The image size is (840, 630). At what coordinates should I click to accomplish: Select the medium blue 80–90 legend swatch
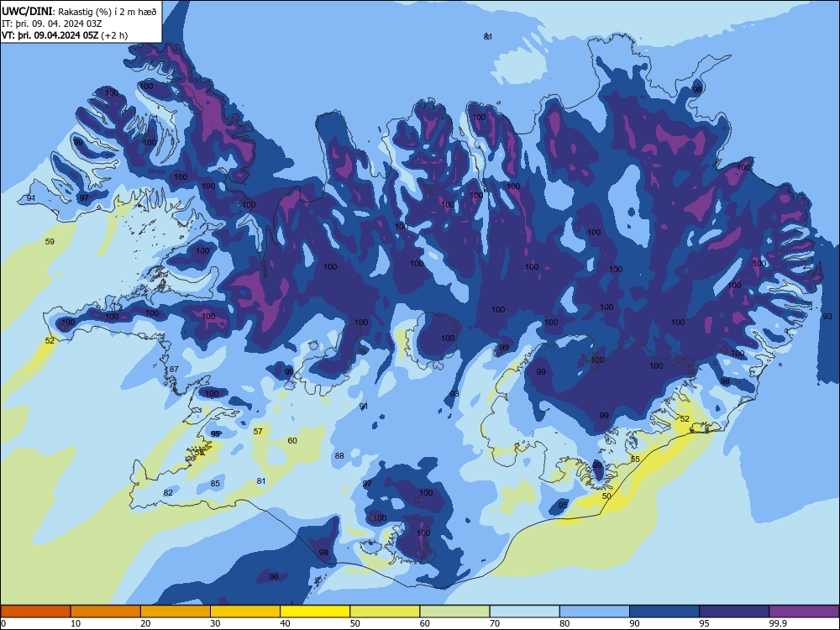point(595,612)
